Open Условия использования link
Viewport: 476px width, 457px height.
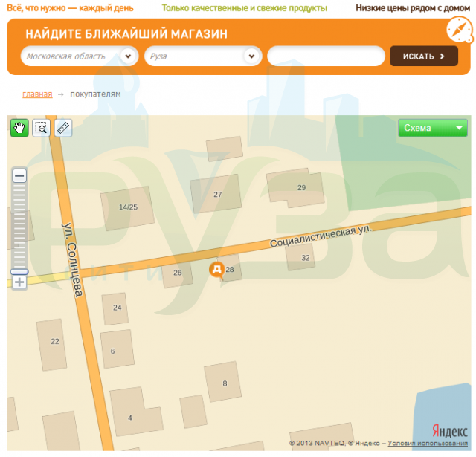coord(427,444)
